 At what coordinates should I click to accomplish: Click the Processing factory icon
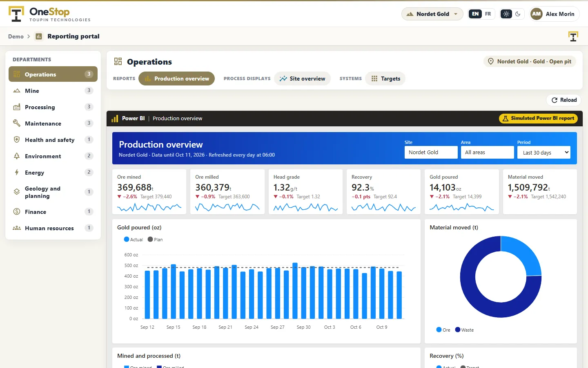coord(17,107)
